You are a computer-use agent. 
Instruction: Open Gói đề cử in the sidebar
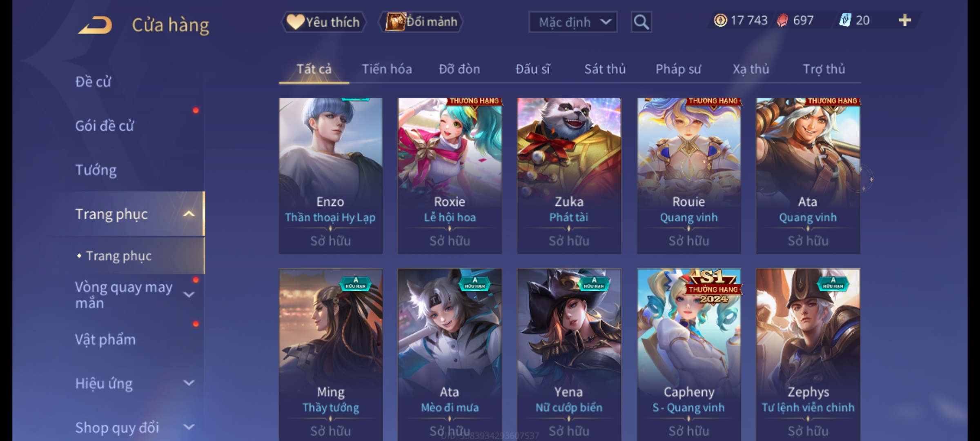(105, 126)
